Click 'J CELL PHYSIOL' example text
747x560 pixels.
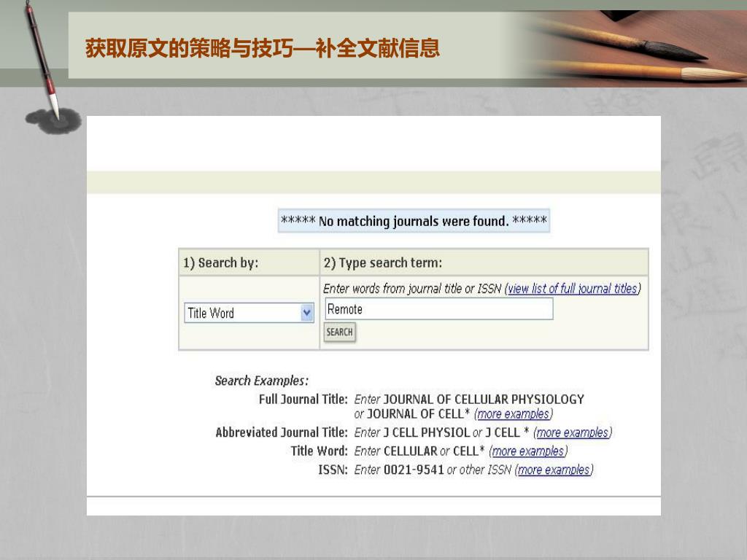[x=426, y=432]
